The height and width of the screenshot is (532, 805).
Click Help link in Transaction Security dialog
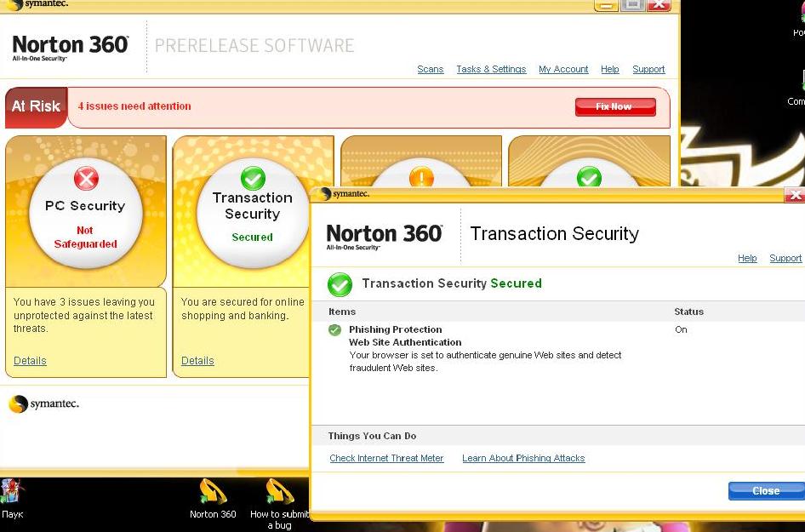[747, 258]
